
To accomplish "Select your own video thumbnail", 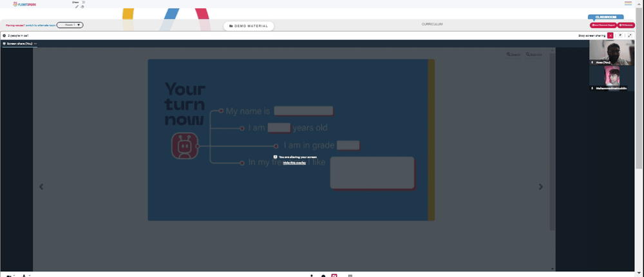I will 611,52.
